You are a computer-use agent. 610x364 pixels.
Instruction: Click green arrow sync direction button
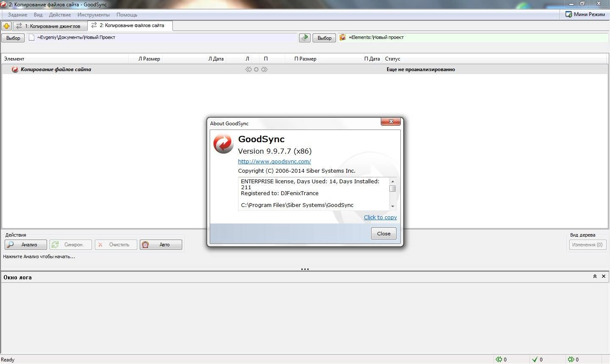click(x=305, y=38)
